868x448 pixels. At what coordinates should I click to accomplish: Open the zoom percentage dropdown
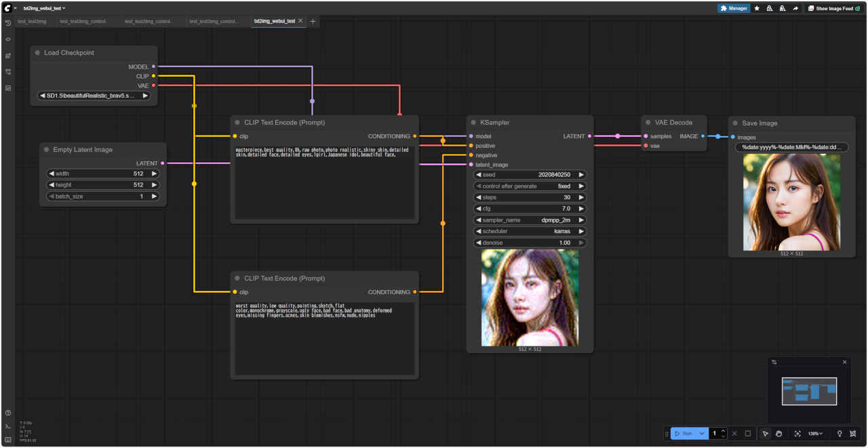pyautogui.click(x=816, y=434)
